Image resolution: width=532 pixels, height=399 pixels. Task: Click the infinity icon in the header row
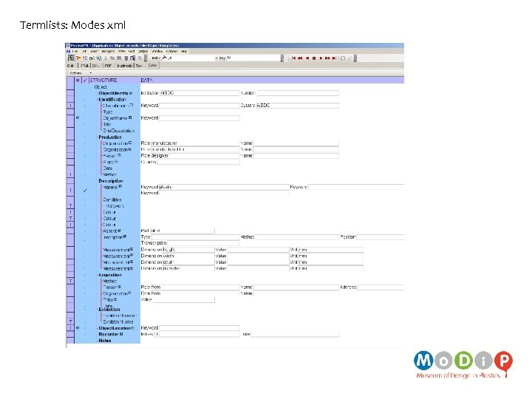(78, 80)
